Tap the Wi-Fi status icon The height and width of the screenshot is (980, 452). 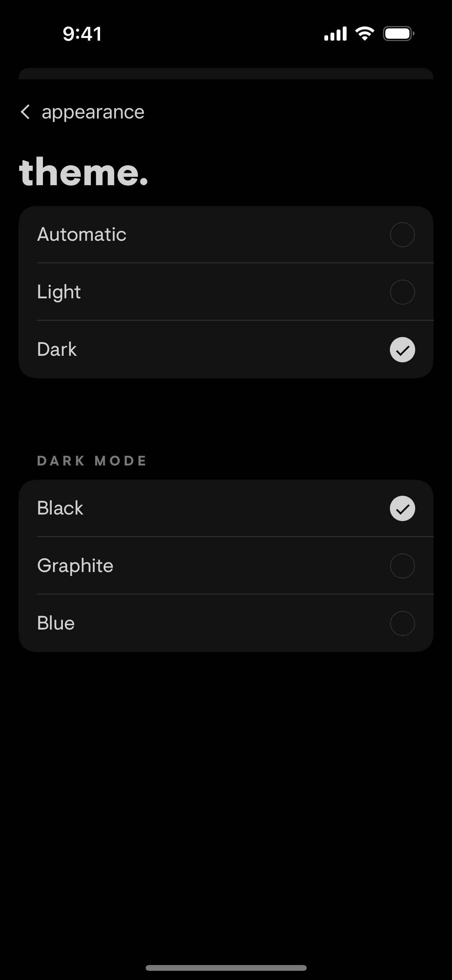[x=365, y=34]
